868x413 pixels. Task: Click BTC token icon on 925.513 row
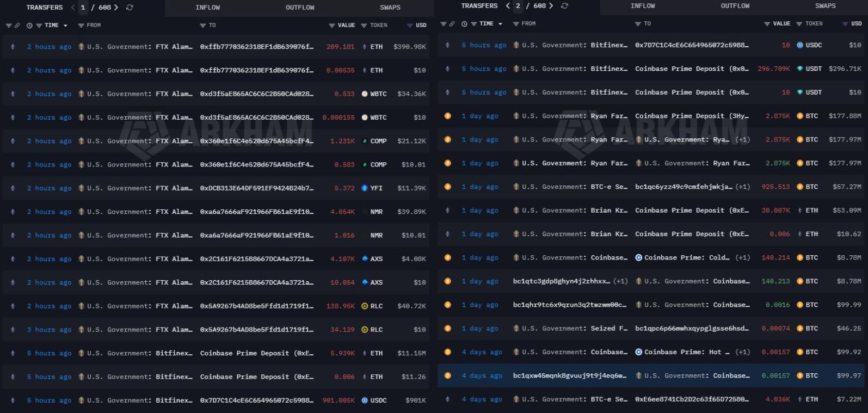pyautogui.click(x=800, y=187)
